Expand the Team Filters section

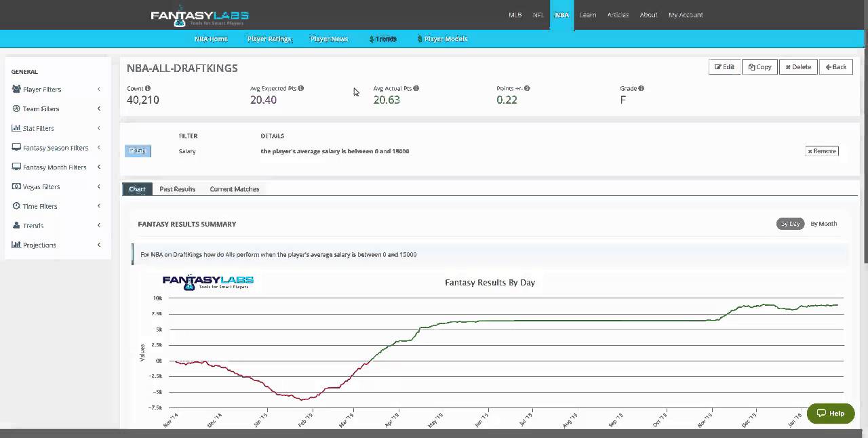pos(99,108)
